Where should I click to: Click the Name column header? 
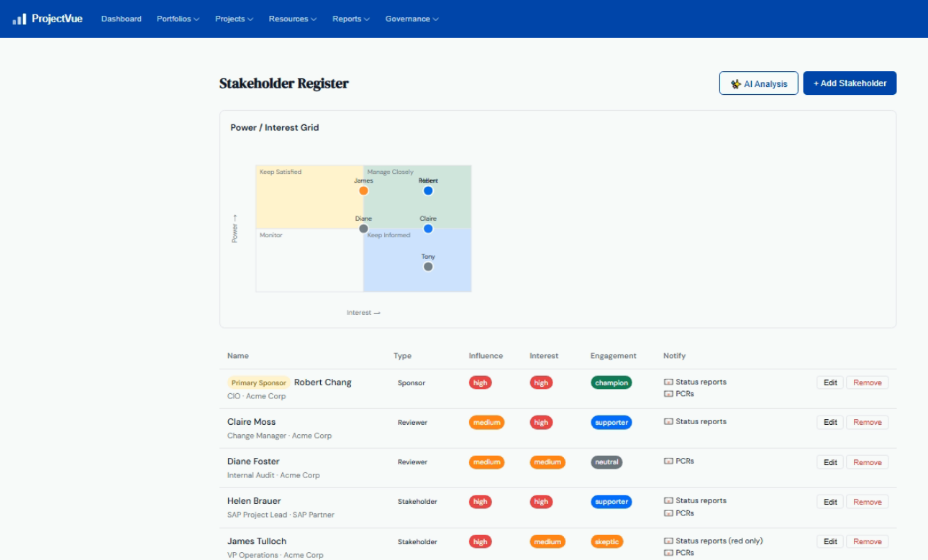238,356
